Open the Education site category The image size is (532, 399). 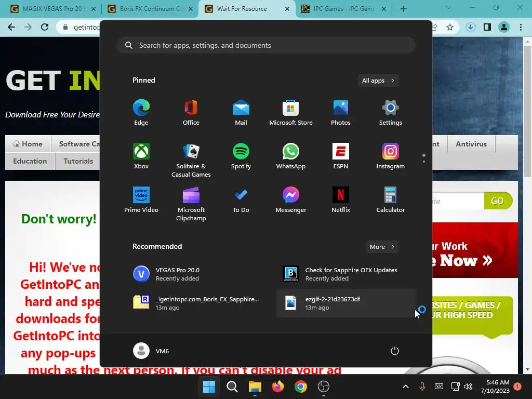30,161
